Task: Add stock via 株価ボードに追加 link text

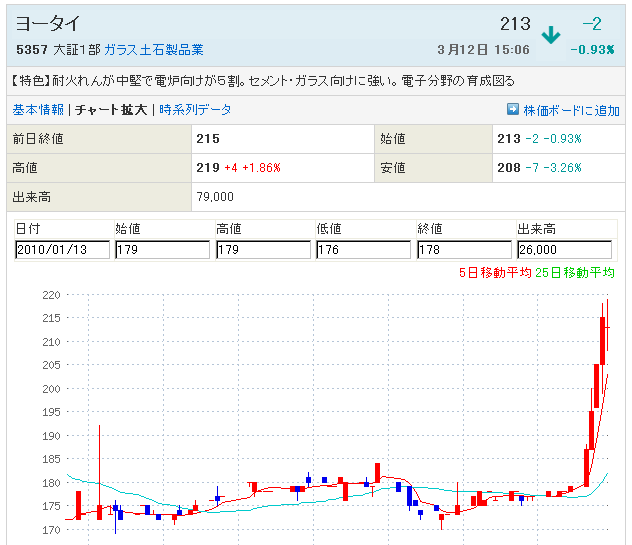Action: pos(570,110)
